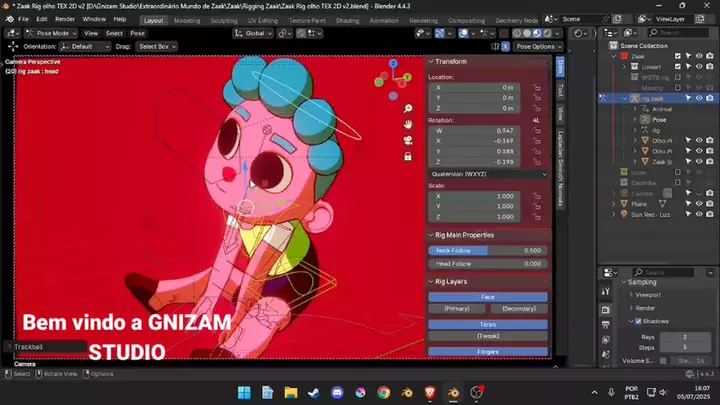Image resolution: width=720 pixels, height=405 pixels.
Task: Click the Z axis on navigation gizmo
Action: click(x=393, y=64)
